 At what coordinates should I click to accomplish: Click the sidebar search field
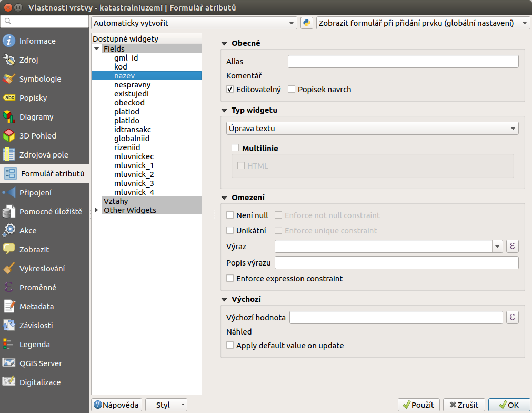(x=44, y=22)
